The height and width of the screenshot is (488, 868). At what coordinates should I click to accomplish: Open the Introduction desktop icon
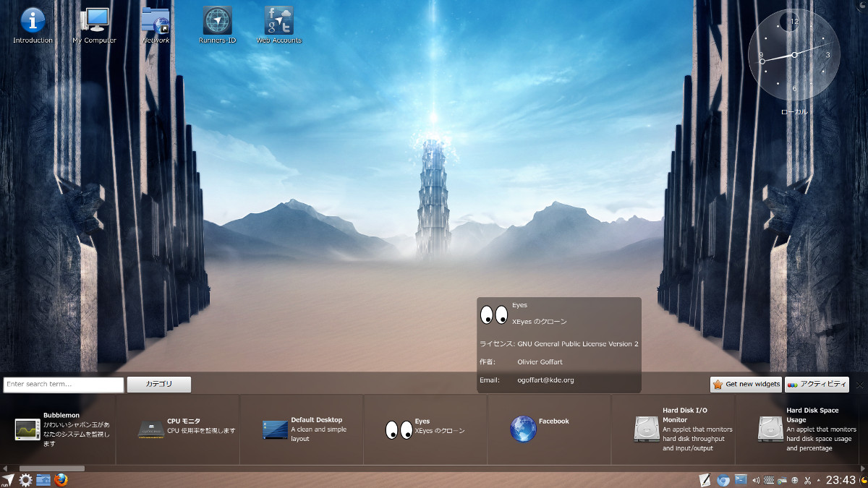[33, 25]
